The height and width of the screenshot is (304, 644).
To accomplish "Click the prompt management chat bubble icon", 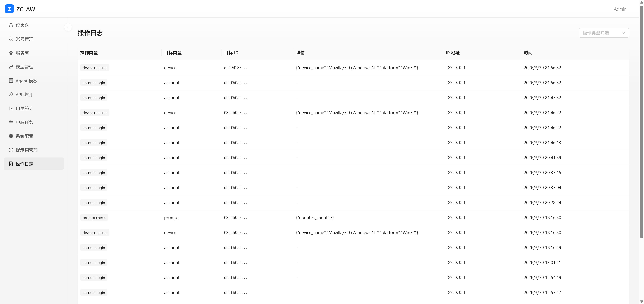I will [11, 150].
